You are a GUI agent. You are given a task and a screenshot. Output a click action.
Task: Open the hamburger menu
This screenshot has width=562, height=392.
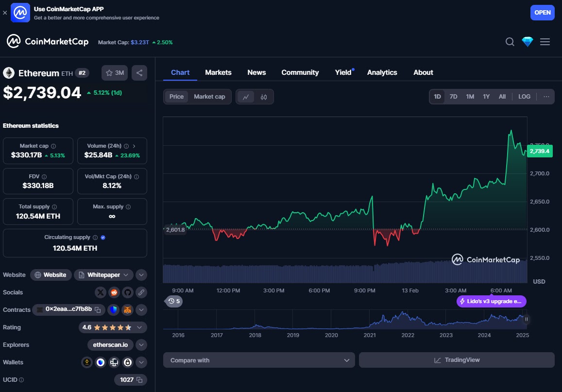coord(545,42)
